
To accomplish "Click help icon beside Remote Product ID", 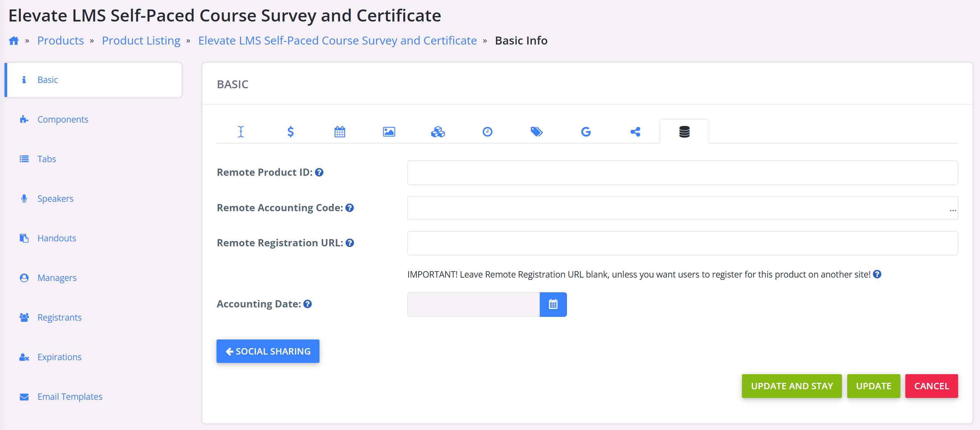I will (x=319, y=172).
